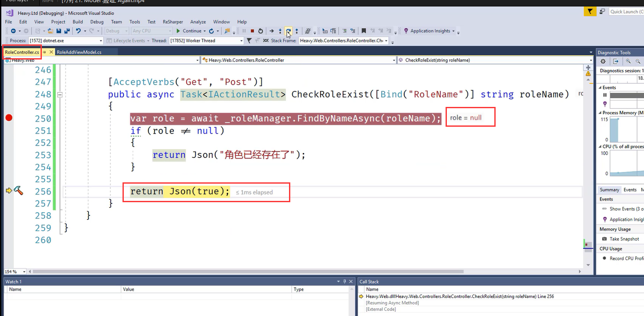This screenshot has width=644, height=316.
Task: Click the Call Stack row for CheckRoleExist Line 256
Action: pyautogui.click(x=460, y=297)
